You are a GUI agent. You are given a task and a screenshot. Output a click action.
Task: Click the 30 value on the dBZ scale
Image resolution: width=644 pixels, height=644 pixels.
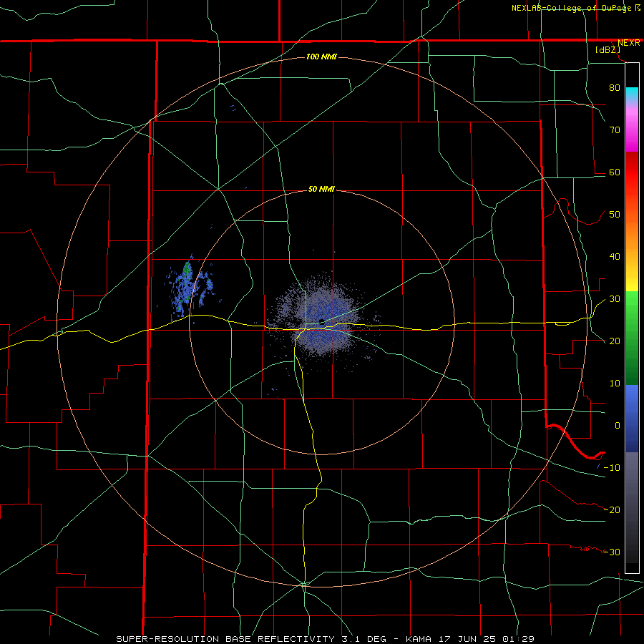click(615, 299)
